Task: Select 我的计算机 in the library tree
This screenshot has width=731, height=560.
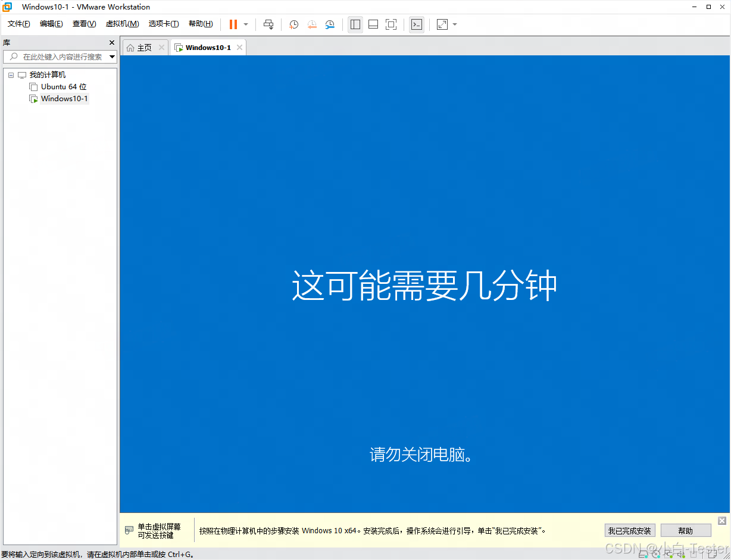Action: pos(48,75)
